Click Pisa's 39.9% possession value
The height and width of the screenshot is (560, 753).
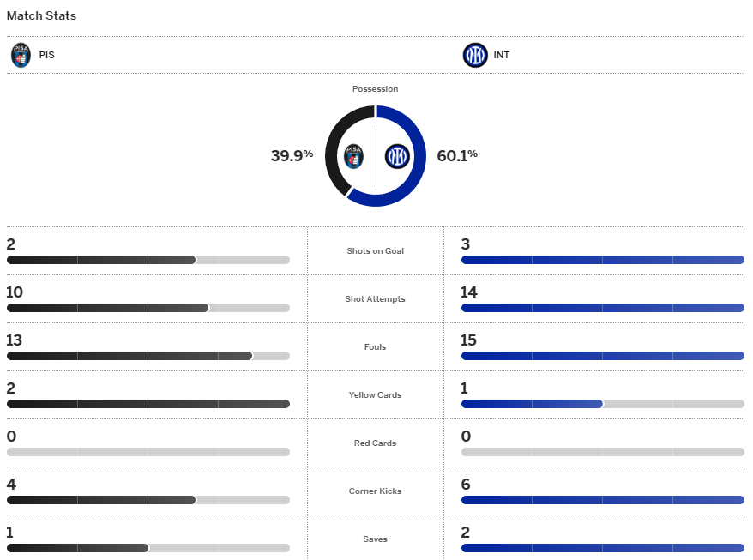click(x=292, y=155)
